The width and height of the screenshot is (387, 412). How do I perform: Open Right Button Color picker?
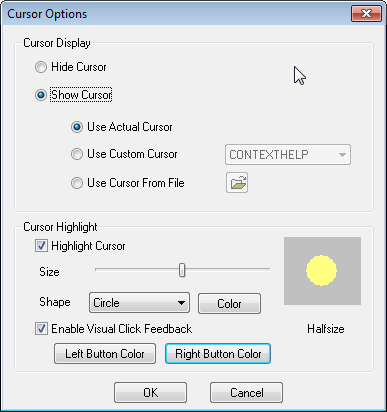click(x=218, y=354)
